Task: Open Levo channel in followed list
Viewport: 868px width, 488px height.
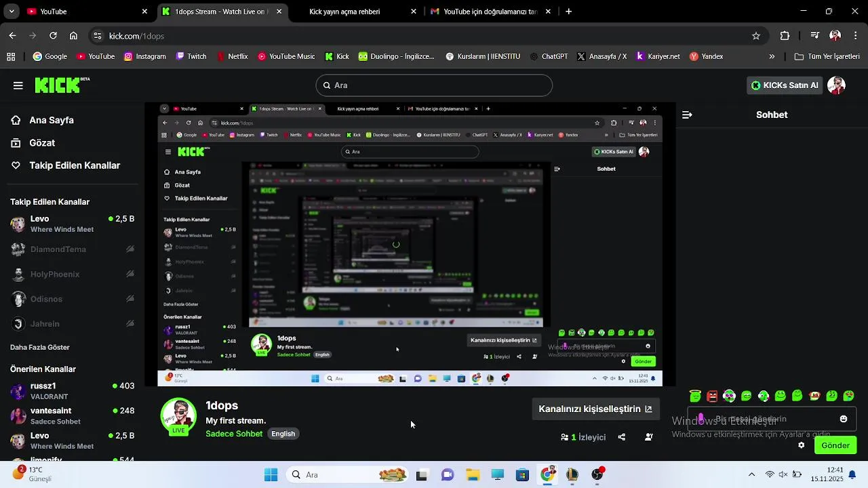Action: pos(73,224)
